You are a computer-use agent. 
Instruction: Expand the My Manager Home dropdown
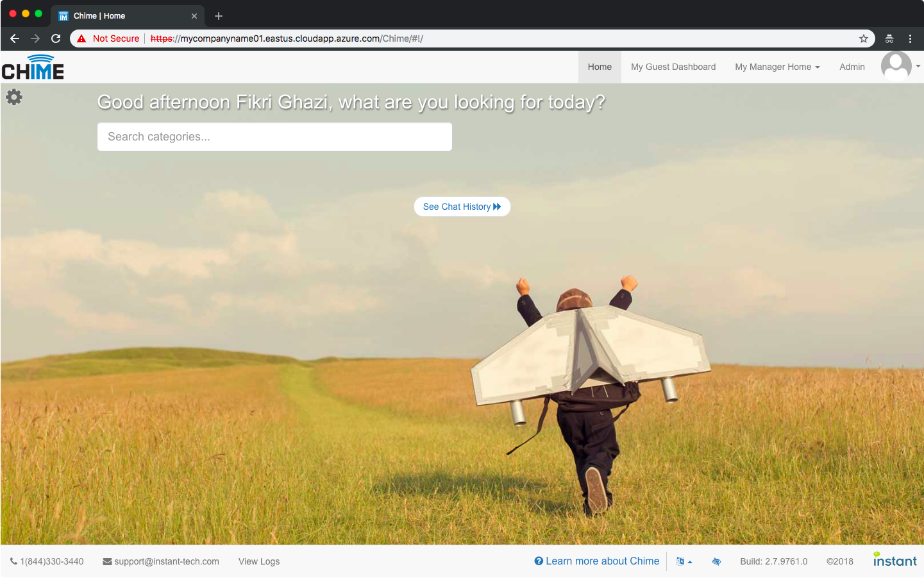[777, 67]
